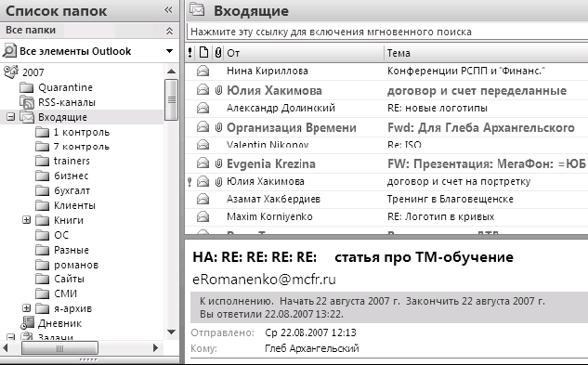Open message from Александр Долинский

386,108
